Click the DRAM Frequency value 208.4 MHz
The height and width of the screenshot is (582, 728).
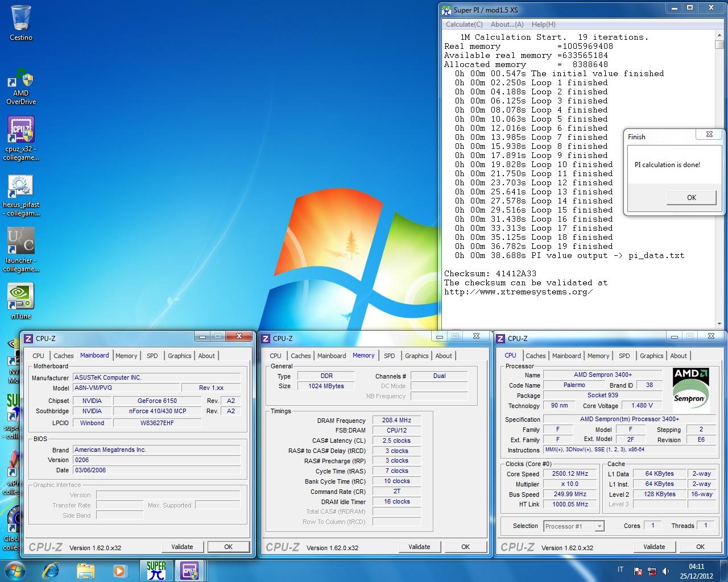pos(397,421)
